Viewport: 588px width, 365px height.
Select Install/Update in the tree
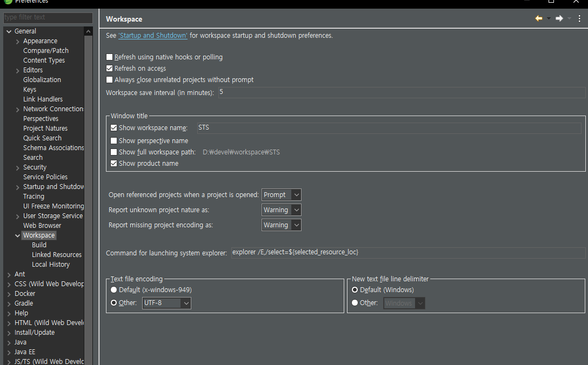[35, 333]
